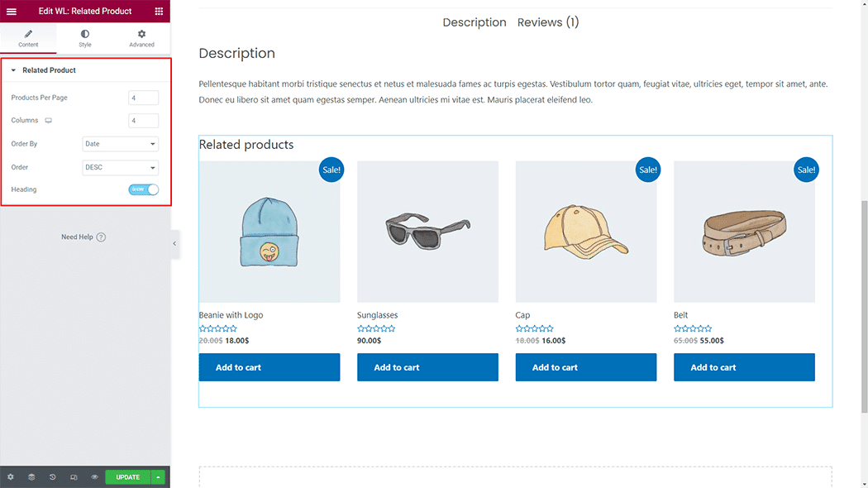Click the Products Per Page field

[143, 98]
